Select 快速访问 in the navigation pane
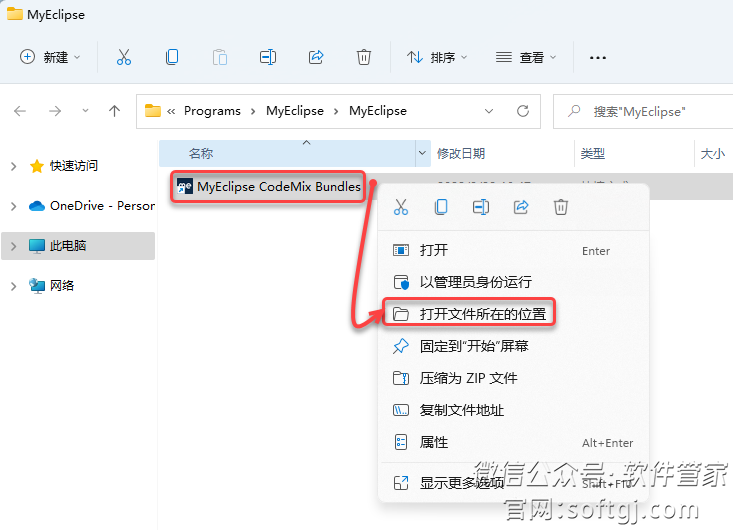 [73, 166]
